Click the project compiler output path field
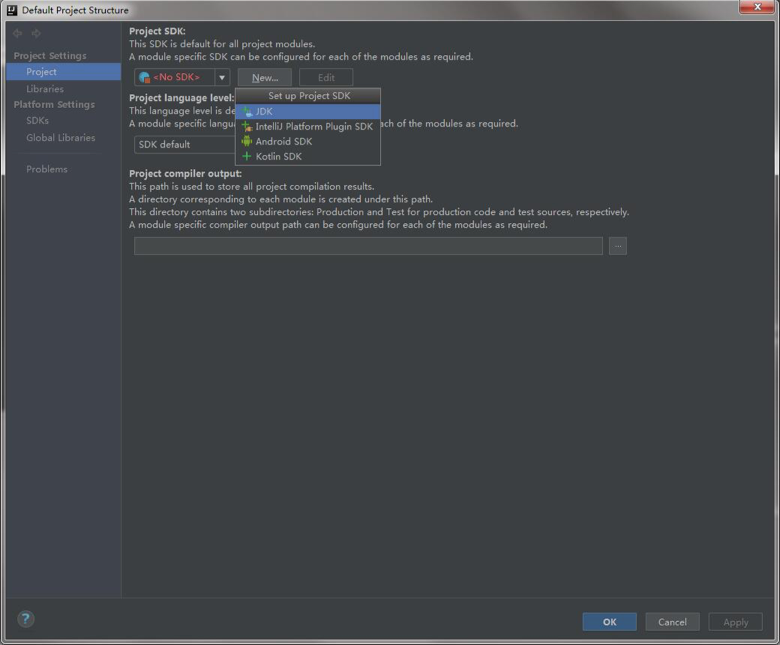The height and width of the screenshot is (645, 780). tap(368, 246)
